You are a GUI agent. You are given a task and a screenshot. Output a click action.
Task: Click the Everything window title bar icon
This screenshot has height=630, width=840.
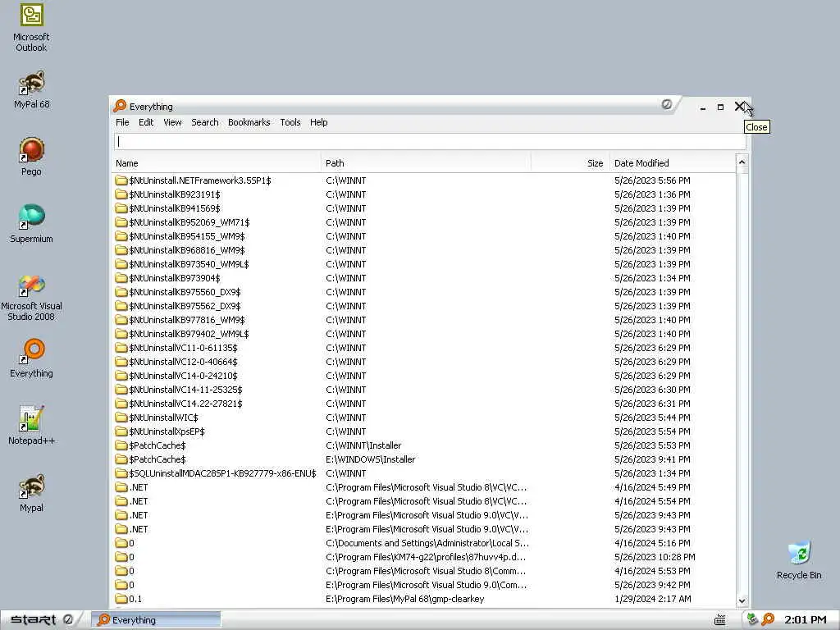pyautogui.click(x=120, y=106)
